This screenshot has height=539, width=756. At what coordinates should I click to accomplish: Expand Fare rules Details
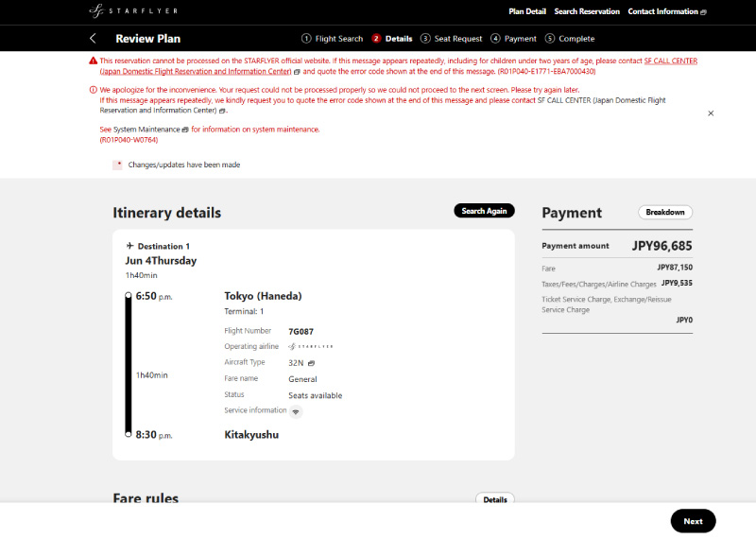coord(494,499)
